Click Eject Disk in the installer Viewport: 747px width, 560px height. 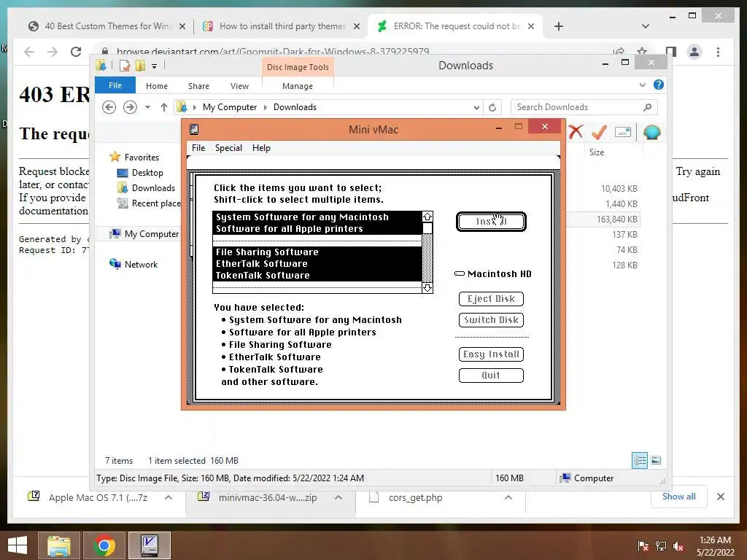coord(491,298)
